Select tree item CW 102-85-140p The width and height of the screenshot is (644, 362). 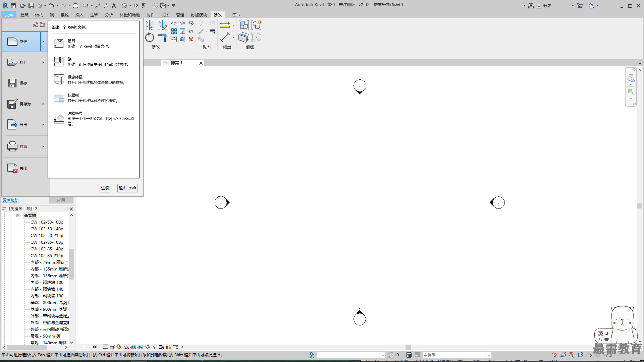(47, 249)
